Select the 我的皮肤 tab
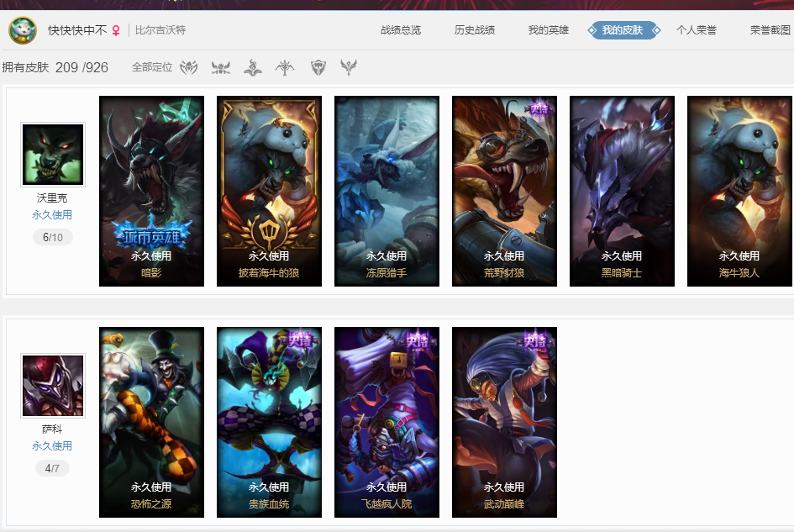Image resolution: width=794 pixels, height=532 pixels. (623, 30)
